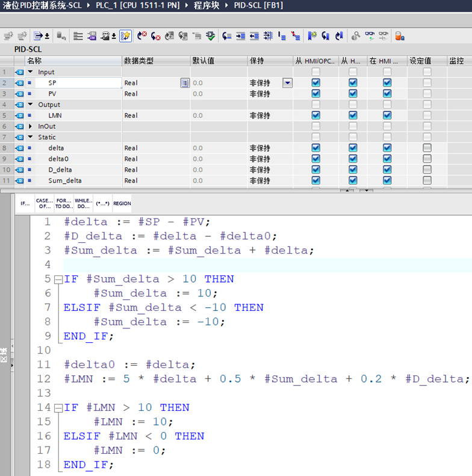The width and height of the screenshot is (472, 476).
Task: Insert WHILE DO loop snippet button
Action: [83, 204]
